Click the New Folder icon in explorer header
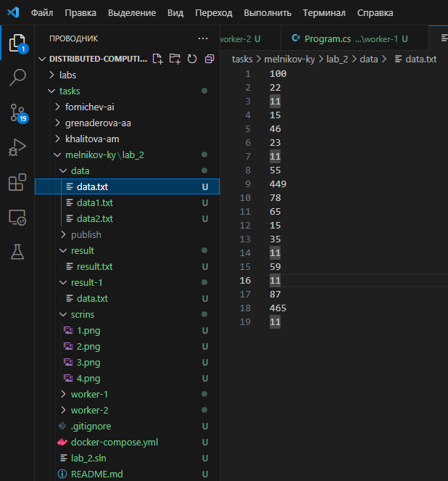The width and height of the screenshot is (448, 481). (175, 59)
